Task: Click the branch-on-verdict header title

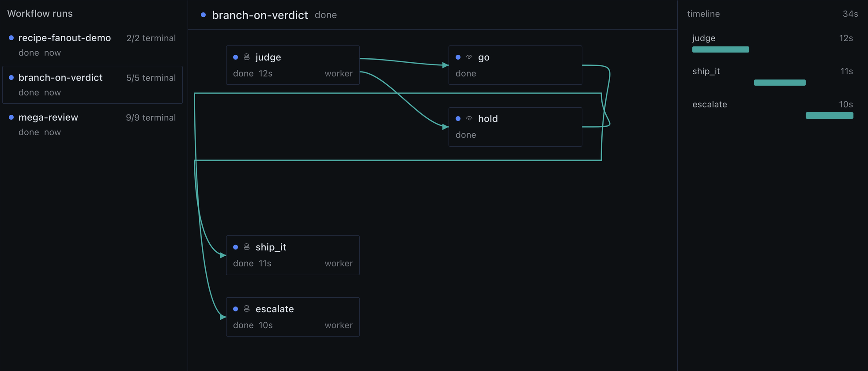Action: click(x=260, y=15)
